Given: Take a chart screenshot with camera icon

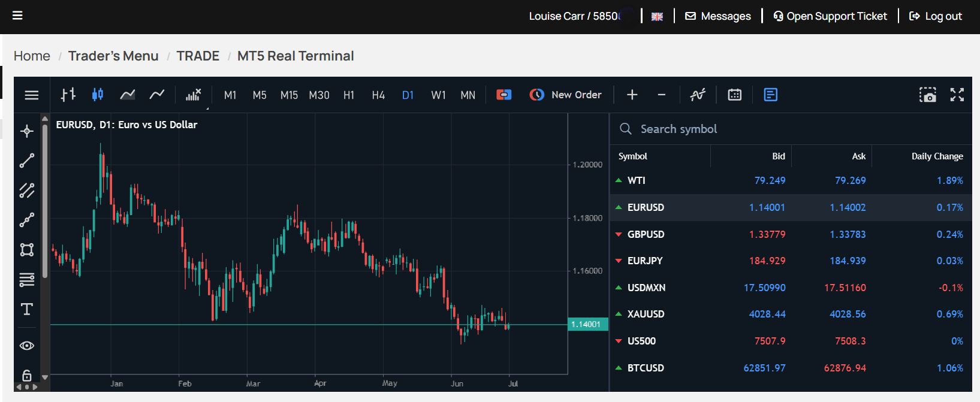Looking at the screenshot, I should [x=928, y=95].
